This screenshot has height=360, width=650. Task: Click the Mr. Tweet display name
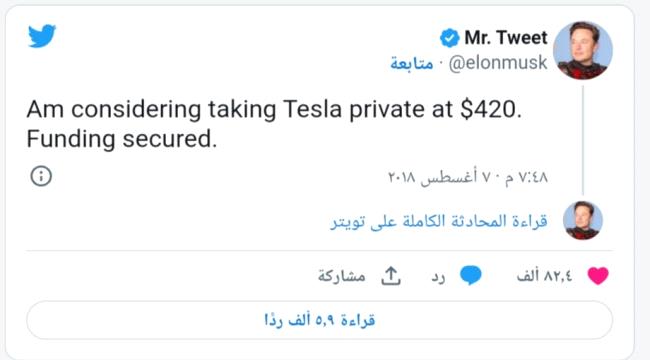click(506, 38)
